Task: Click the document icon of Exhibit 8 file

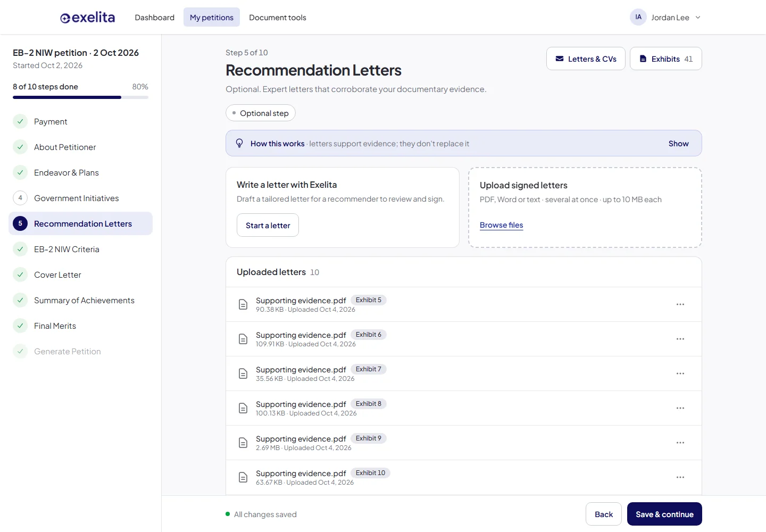Action: click(243, 408)
